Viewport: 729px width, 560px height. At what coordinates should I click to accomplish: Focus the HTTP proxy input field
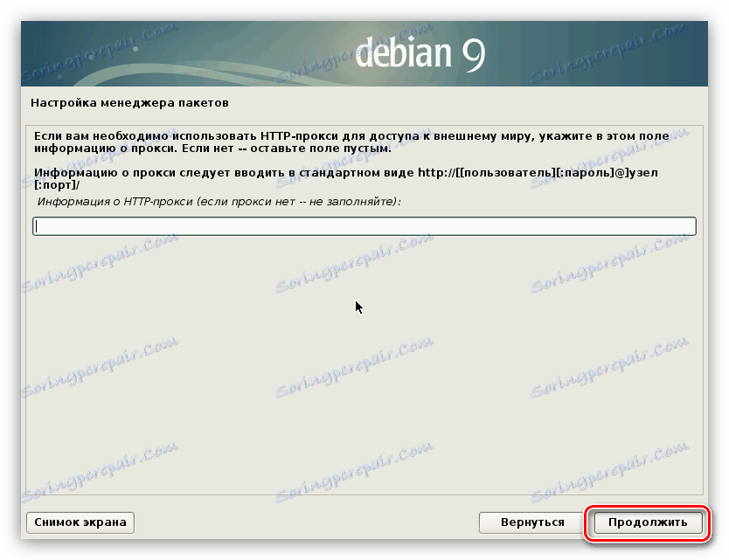click(x=364, y=226)
